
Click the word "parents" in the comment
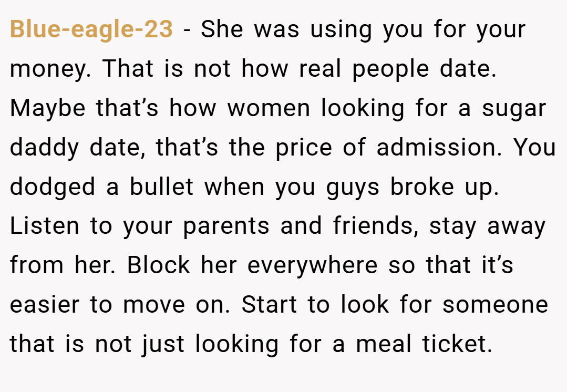[226, 226]
